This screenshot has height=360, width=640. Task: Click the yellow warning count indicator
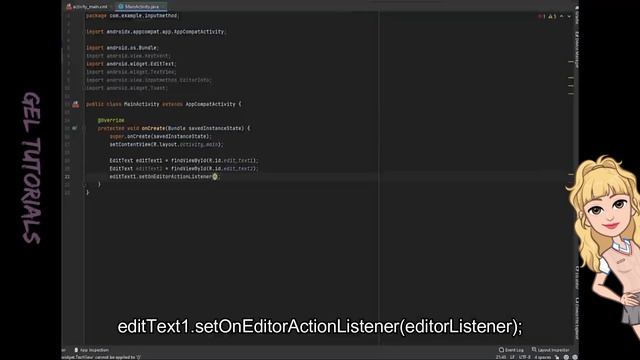pyautogui.click(x=552, y=16)
